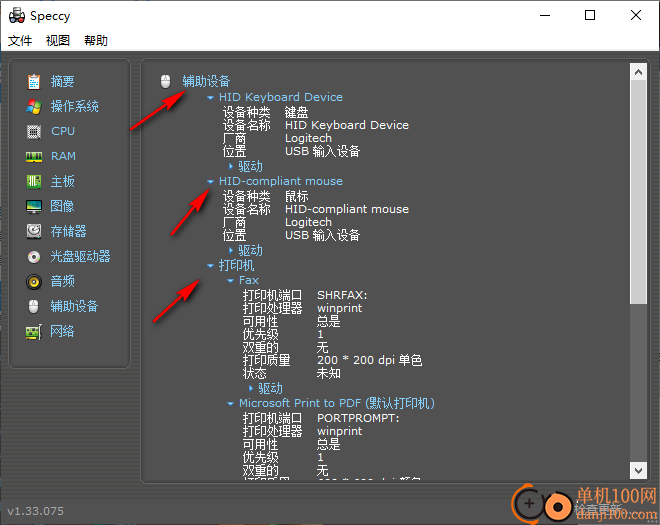This screenshot has height=525, width=660.
Task: Collapse the HID Keyboard Device node
Action: point(210,98)
